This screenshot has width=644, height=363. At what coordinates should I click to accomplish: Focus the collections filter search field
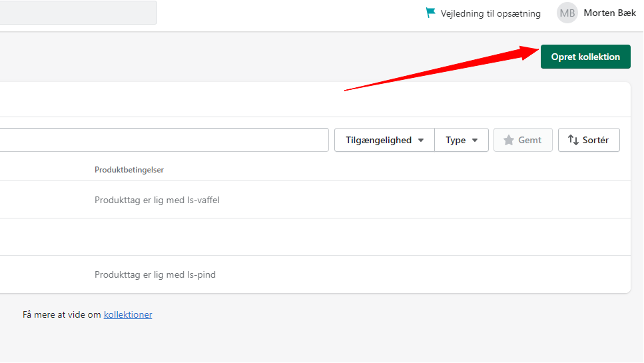[x=164, y=140]
